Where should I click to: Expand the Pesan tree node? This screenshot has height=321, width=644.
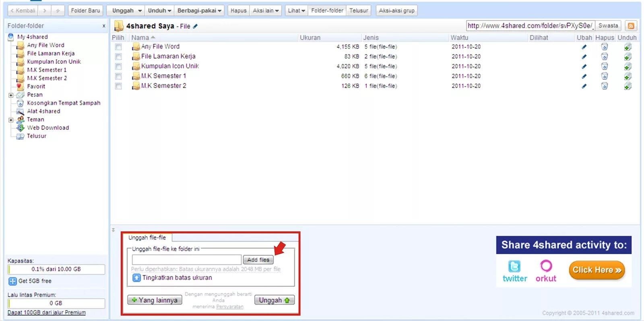pyautogui.click(x=11, y=95)
